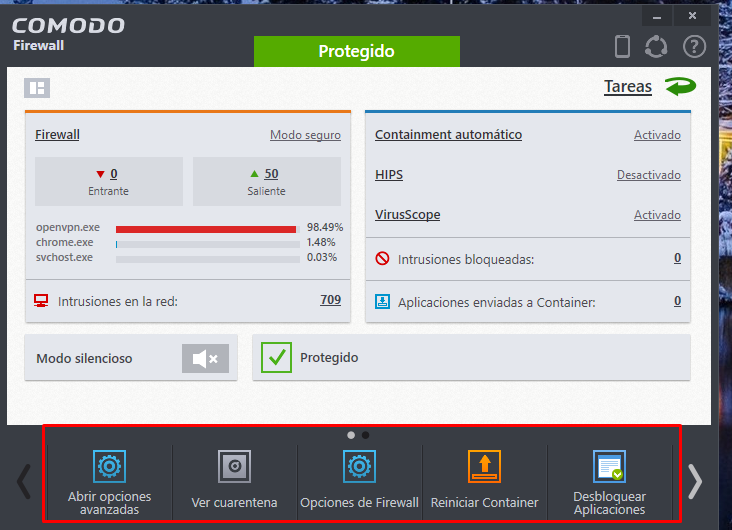Viewport: 732px width, 530px height.
Task: Click the svchost.exe traffic bar
Action: point(208,259)
